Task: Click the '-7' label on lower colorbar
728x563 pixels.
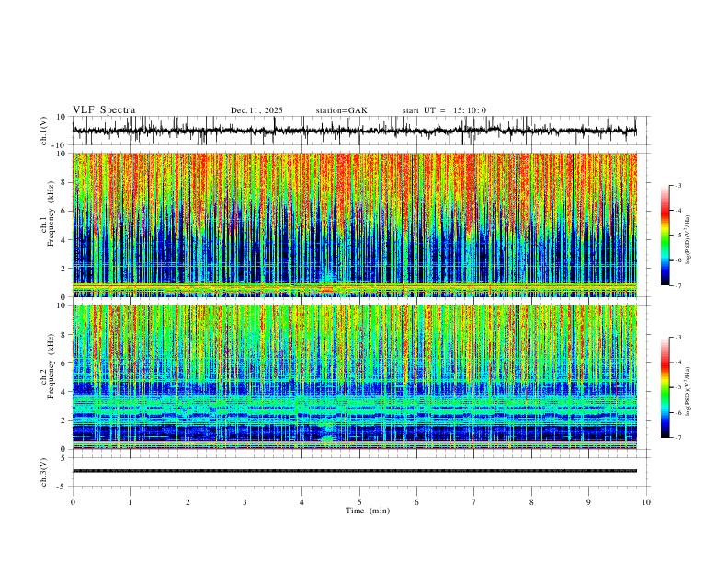Action: [x=677, y=438]
